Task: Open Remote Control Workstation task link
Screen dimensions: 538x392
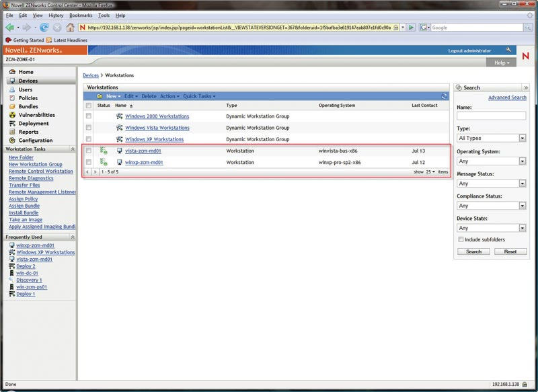Action: 41,171
